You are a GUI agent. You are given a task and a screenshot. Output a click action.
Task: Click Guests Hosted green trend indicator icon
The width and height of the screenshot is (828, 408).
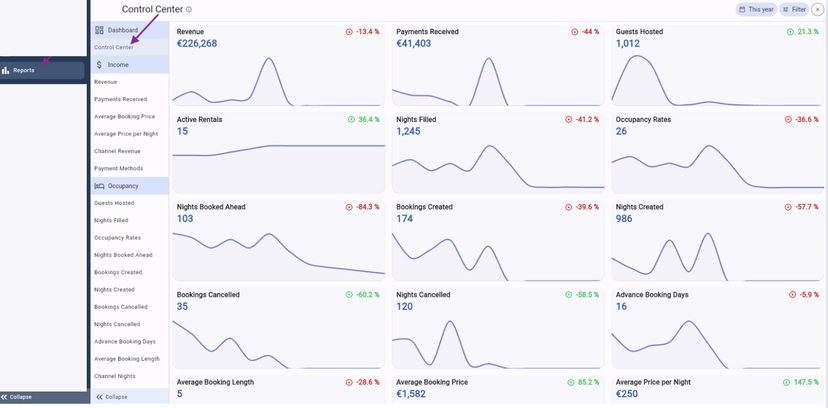point(786,32)
